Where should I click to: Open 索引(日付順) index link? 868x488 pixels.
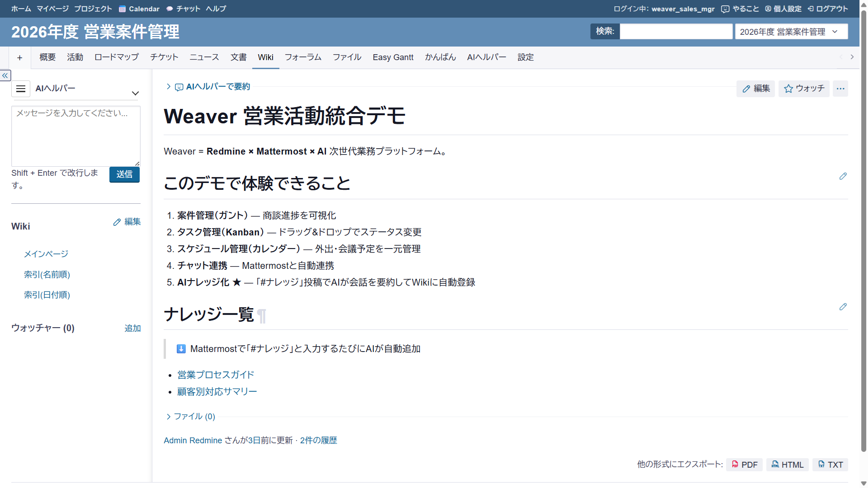coord(47,295)
